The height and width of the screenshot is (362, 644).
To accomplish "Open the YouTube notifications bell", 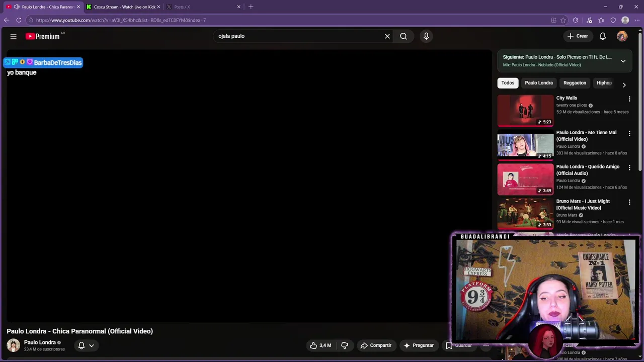I will coord(603,36).
